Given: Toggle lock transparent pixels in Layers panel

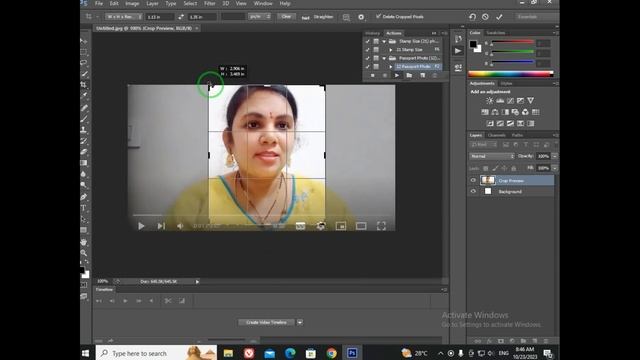Looking at the screenshot, I should point(485,168).
